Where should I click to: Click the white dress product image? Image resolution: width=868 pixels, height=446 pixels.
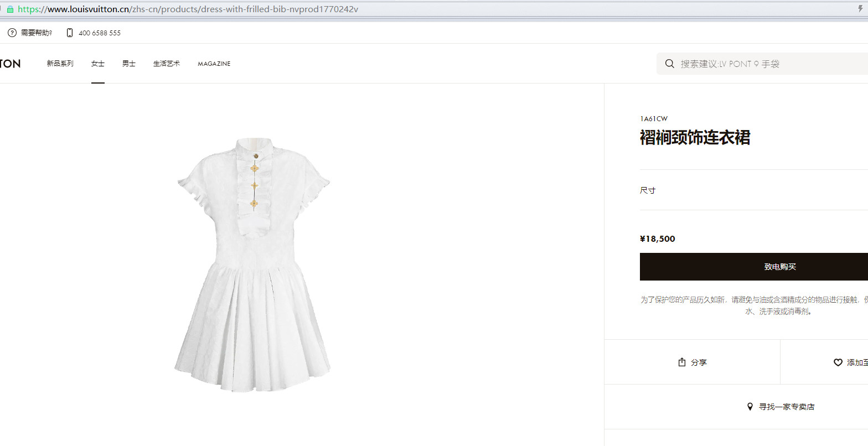254,265
